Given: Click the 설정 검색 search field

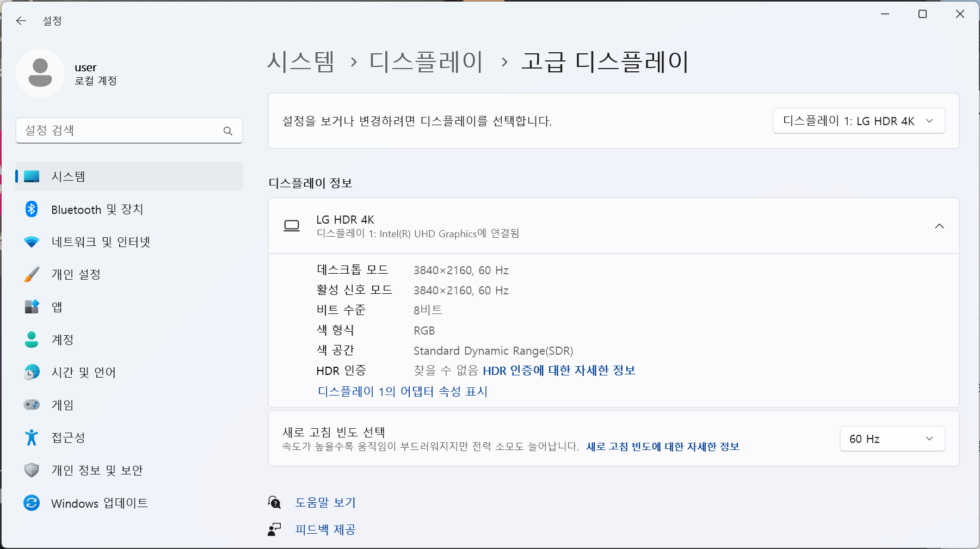Looking at the screenshot, I should point(129,131).
